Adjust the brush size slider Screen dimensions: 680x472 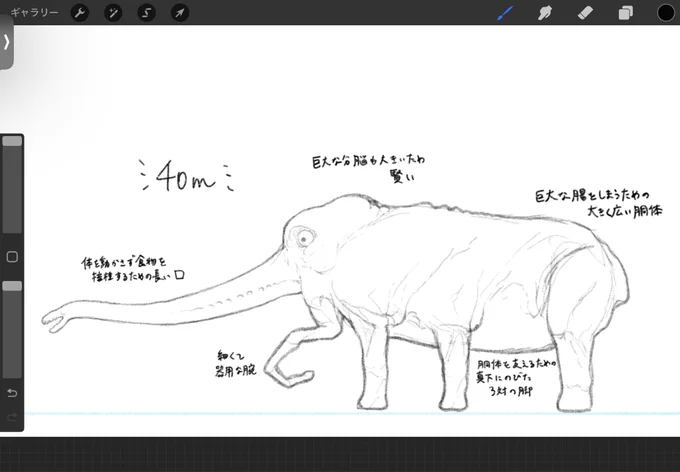(12, 185)
